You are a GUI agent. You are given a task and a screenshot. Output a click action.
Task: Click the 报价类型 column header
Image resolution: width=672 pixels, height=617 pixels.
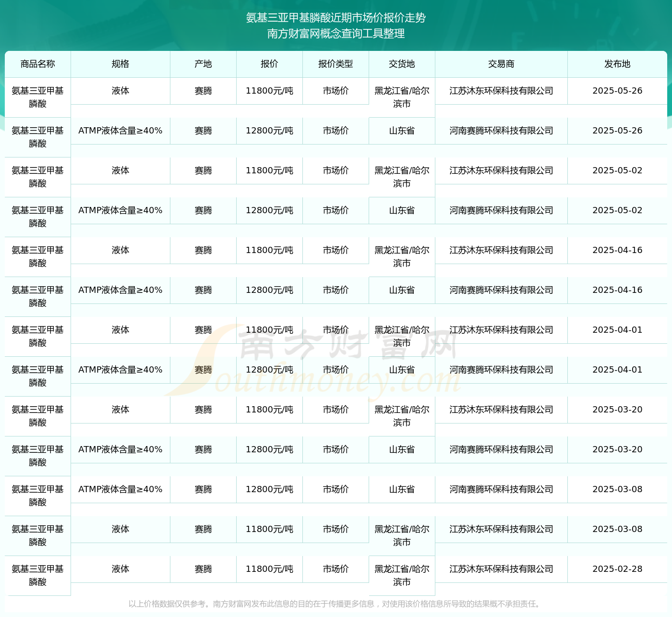click(336, 64)
